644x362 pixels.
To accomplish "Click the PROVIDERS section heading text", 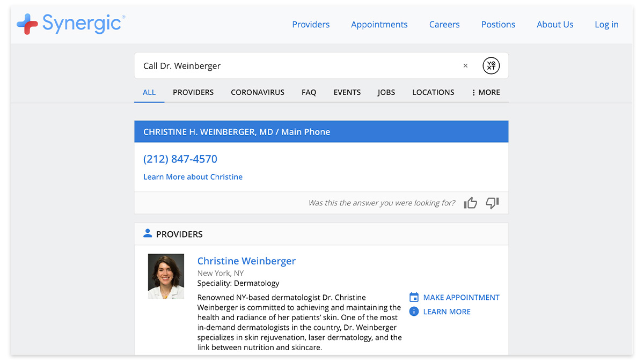I will click(x=179, y=234).
